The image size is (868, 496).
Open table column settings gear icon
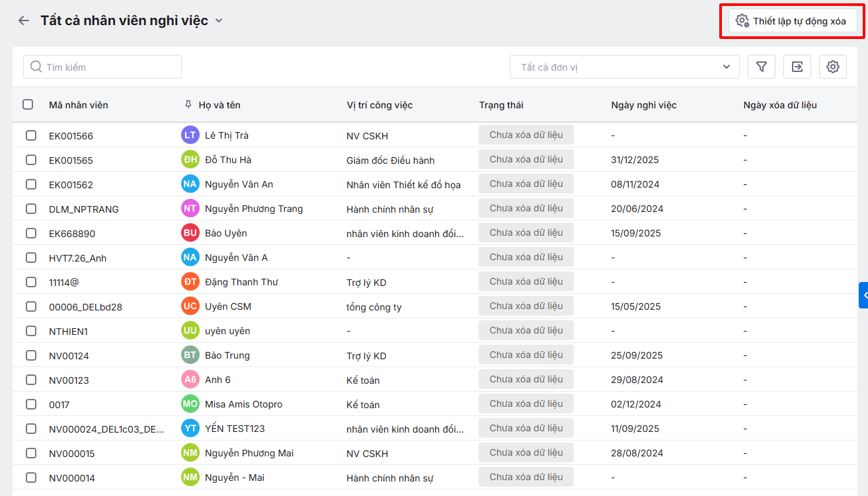(x=833, y=67)
